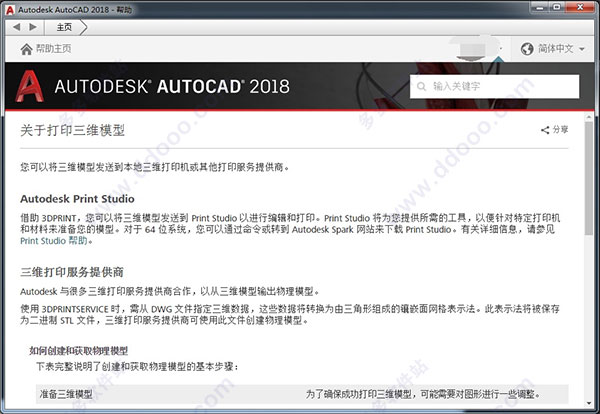Click the scrollbar up arrow

coord(589,117)
